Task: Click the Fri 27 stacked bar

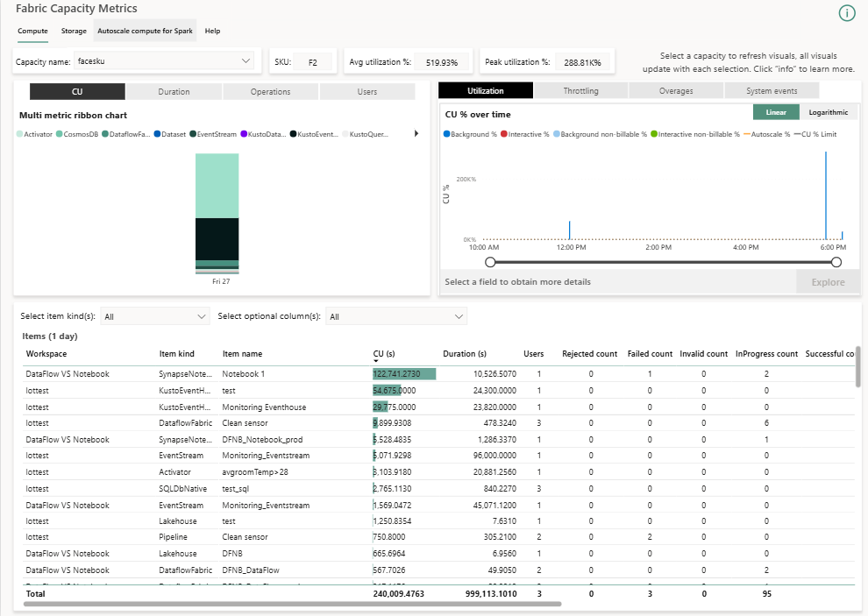Action: pyautogui.click(x=217, y=214)
